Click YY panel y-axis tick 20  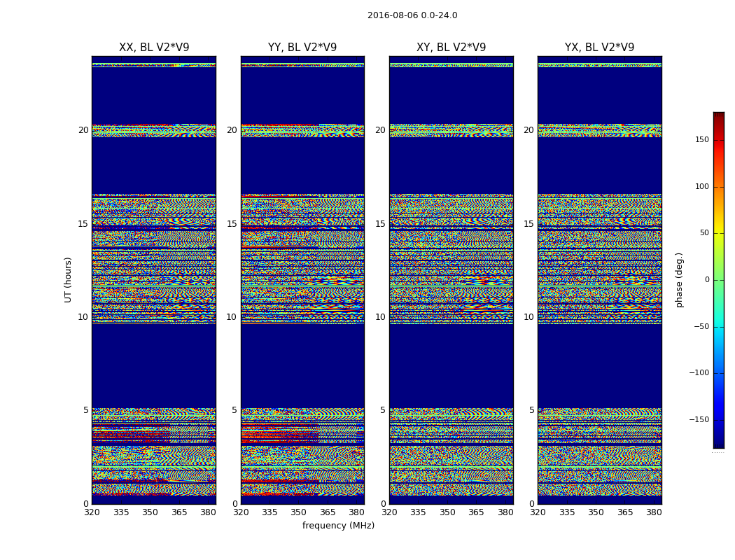tap(232, 129)
